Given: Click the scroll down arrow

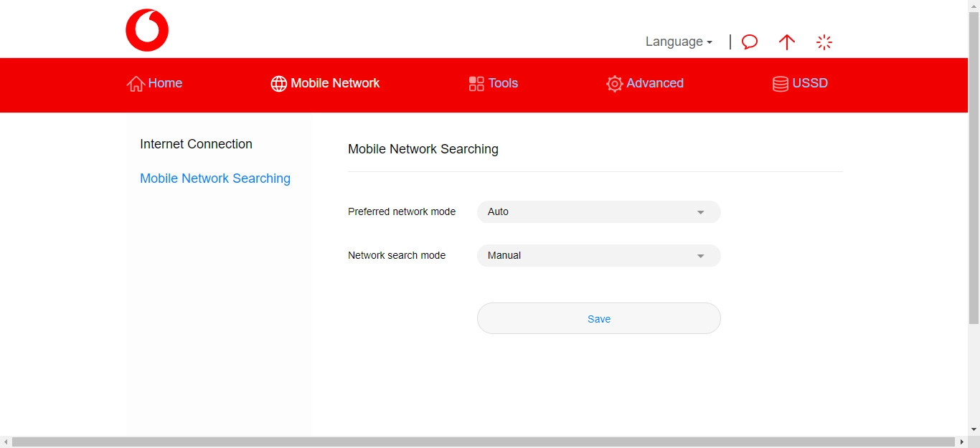Looking at the screenshot, I should [974, 429].
